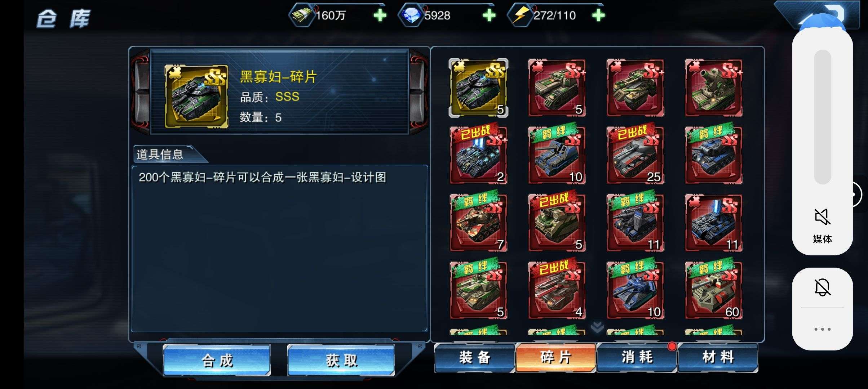Screen dimensions: 868x389
Task: Click the 合成 button
Action: point(217,360)
